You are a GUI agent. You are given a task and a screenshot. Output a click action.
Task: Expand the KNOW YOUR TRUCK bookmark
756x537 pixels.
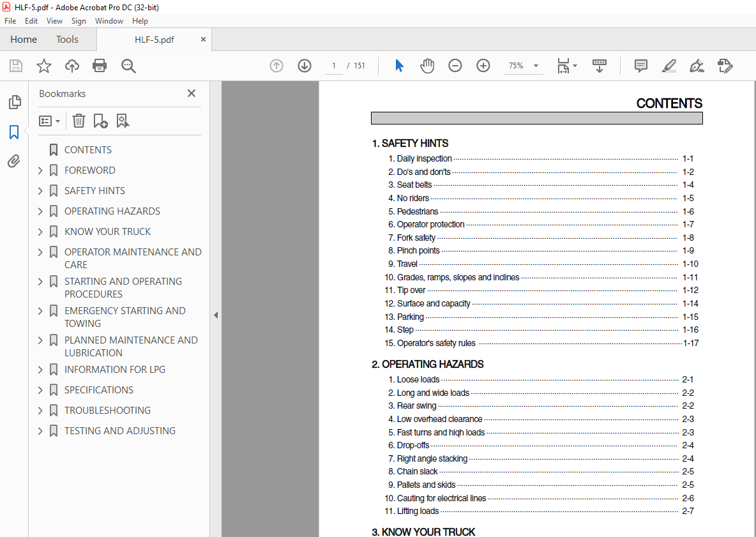pos(40,231)
